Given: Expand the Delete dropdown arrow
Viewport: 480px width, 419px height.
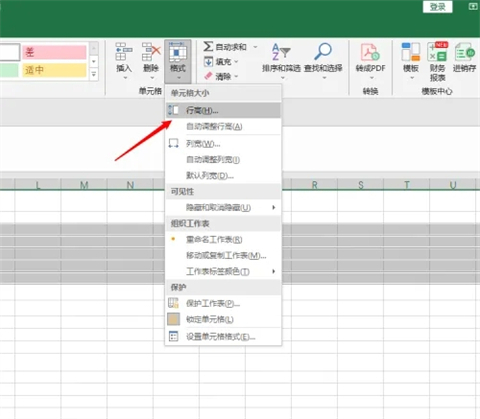Looking at the screenshot, I should pyautogui.click(x=152, y=78).
